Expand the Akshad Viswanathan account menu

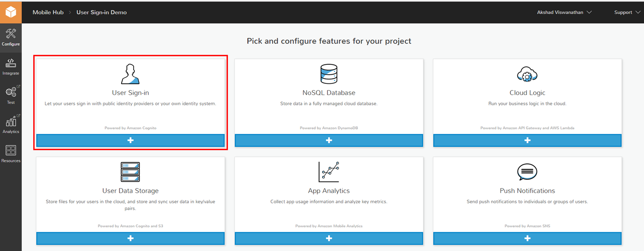tap(560, 12)
